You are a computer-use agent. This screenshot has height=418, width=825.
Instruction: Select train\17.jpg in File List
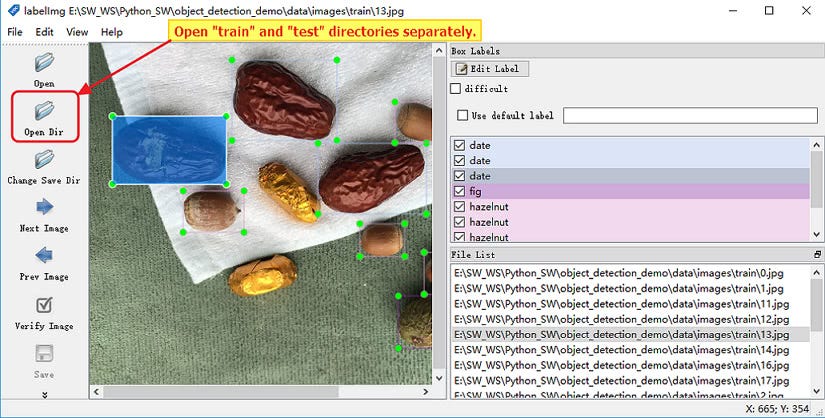(x=630, y=380)
